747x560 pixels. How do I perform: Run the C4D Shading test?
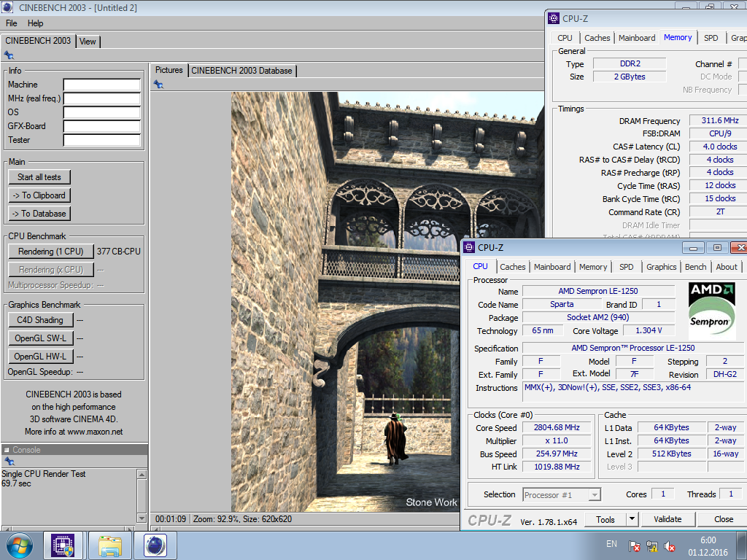(41, 320)
